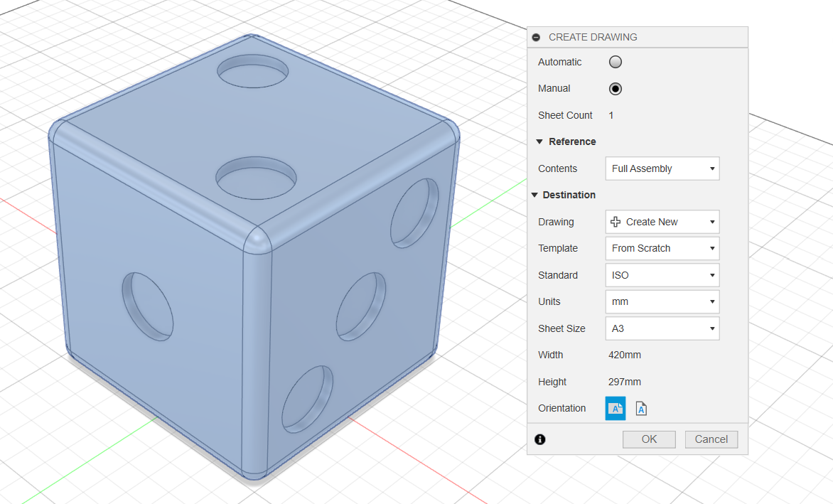Screen dimensions: 833x504
Task: Collapse the Create Drawing dialog panel
Action: click(x=536, y=37)
